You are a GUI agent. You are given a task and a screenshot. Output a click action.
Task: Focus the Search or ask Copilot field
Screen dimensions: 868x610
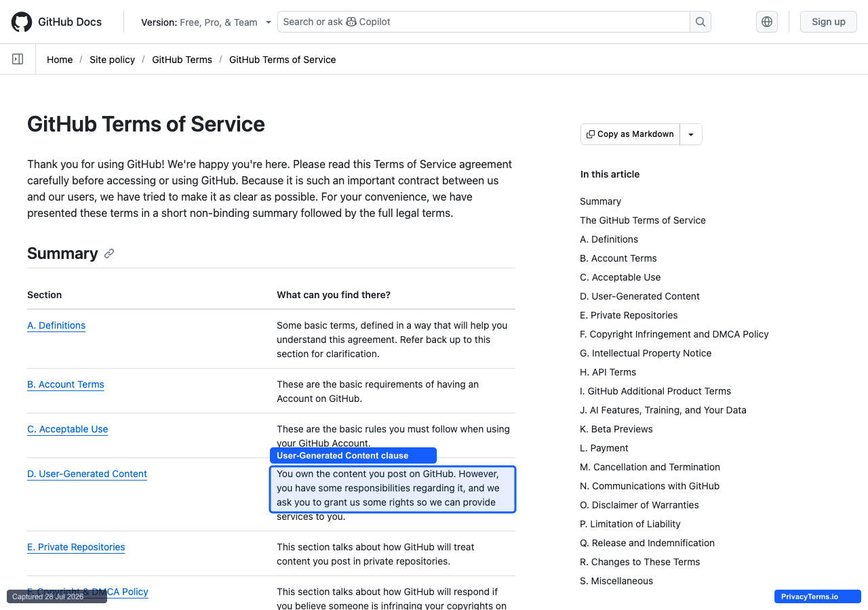[484, 22]
